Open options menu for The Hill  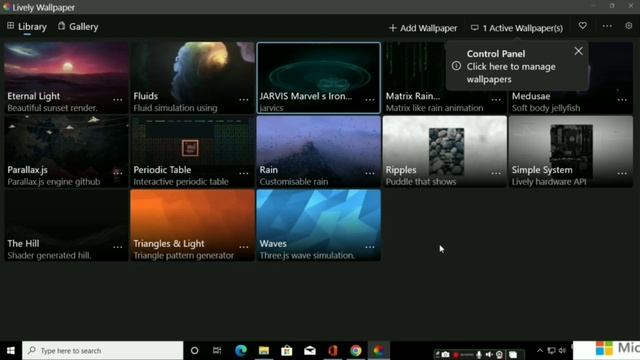(118, 247)
